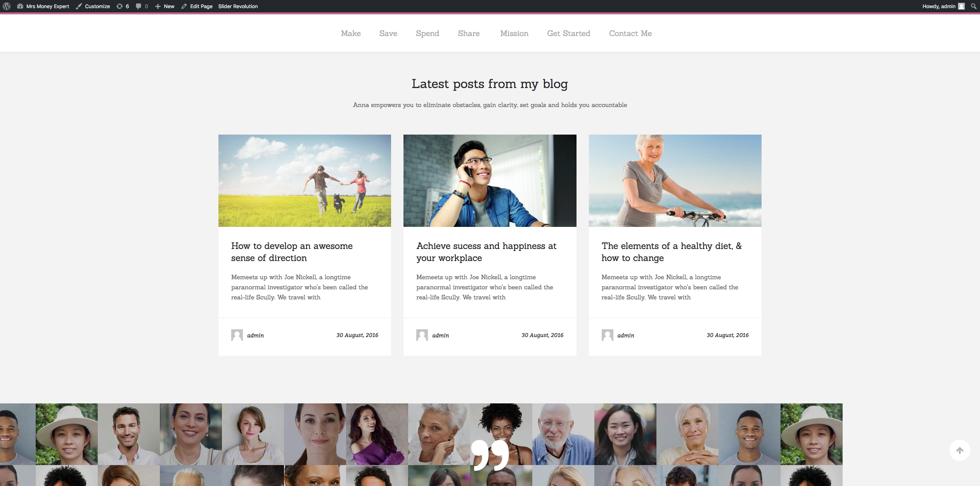
Task: Open the post 'How to develop an awesome sense of direction'
Action: pyautogui.click(x=292, y=252)
